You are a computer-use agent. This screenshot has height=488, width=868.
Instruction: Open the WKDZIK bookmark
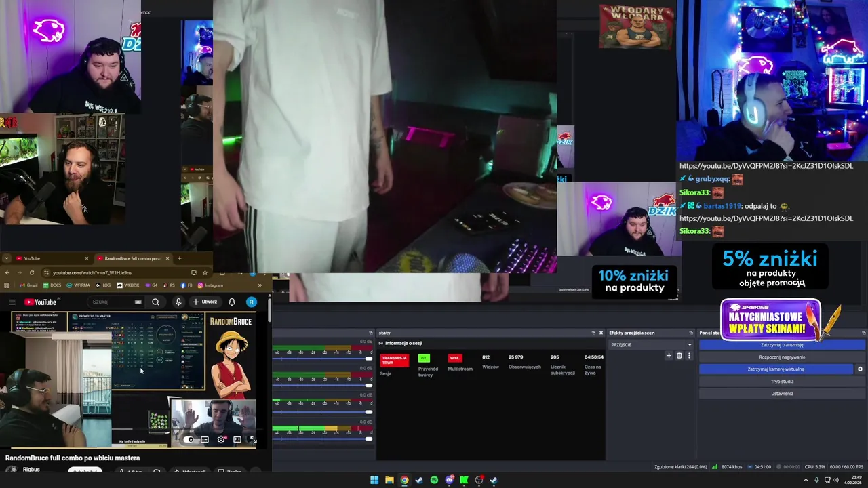[x=128, y=285]
